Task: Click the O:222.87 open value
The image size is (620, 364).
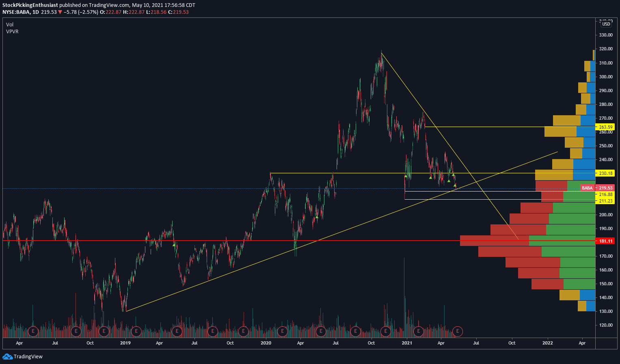Action: click(110, 12)
